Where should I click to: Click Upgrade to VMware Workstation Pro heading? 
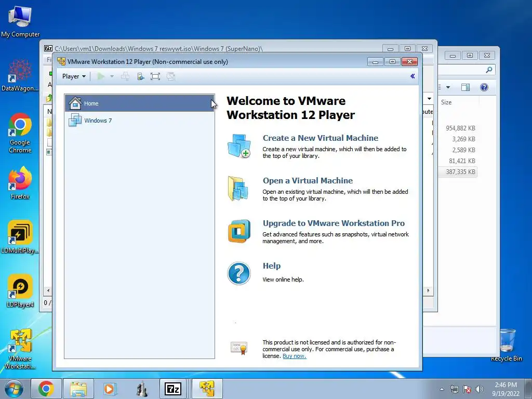[334, 223]
